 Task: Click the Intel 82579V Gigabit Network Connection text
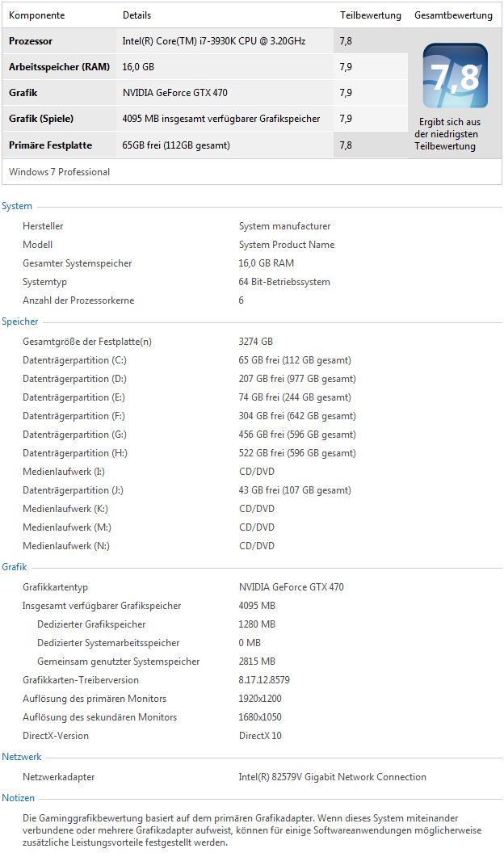click(x=332, y=777)
